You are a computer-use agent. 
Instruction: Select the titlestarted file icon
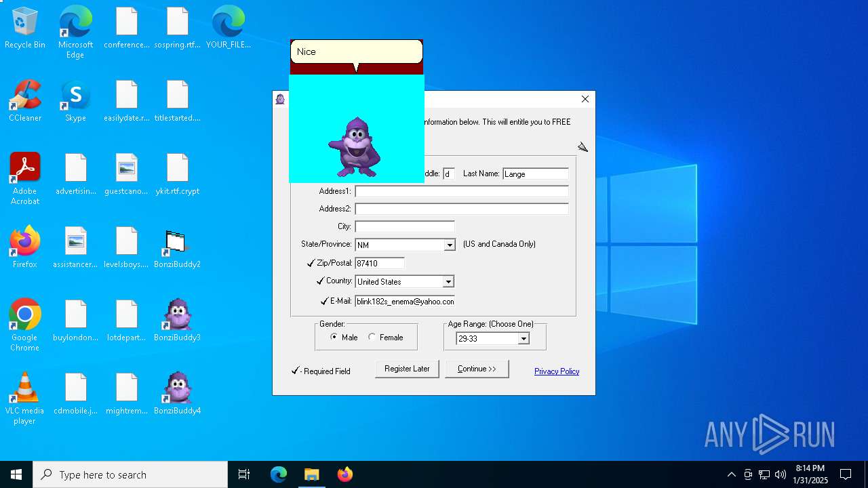178,102
